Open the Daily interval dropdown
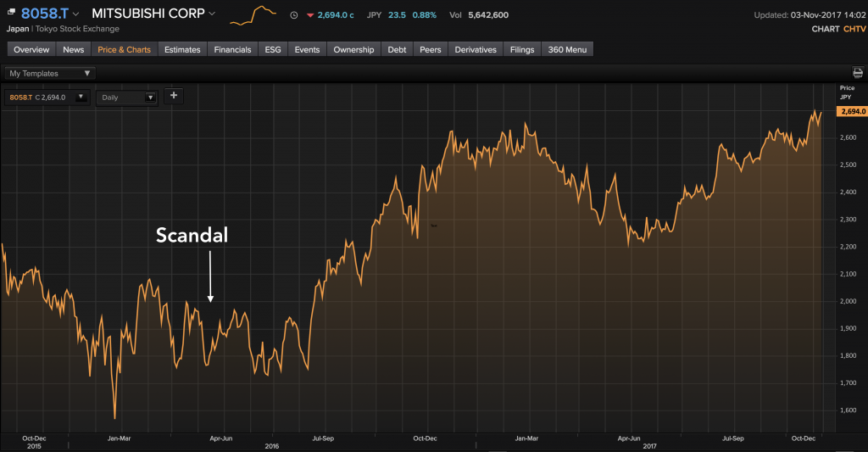This screenshot has width=868, height=452. click(x=127, y=97)
